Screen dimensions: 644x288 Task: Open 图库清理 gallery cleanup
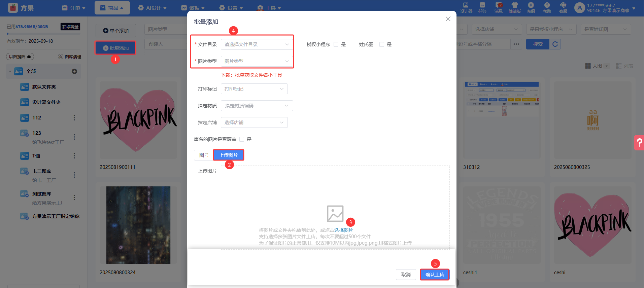pos(70,57)
